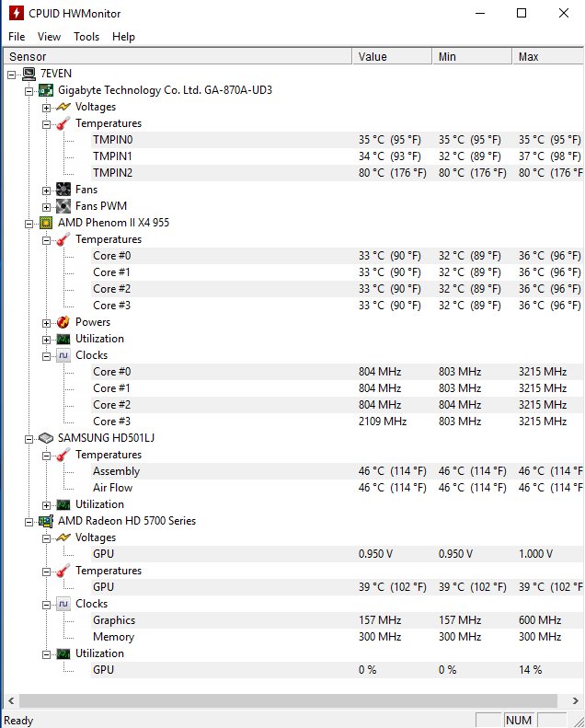Screen dimensions: 585x728
Task: Open the Tools menu
Action: [86, 37]
